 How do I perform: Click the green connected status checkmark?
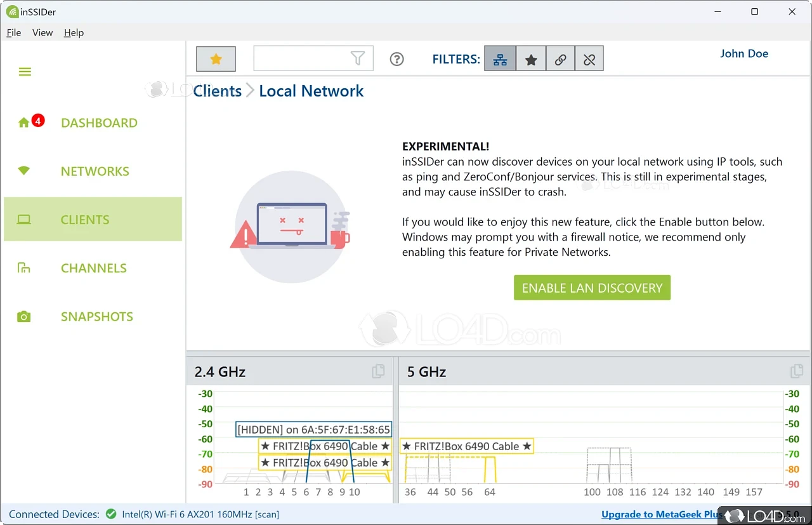[111, 514]
